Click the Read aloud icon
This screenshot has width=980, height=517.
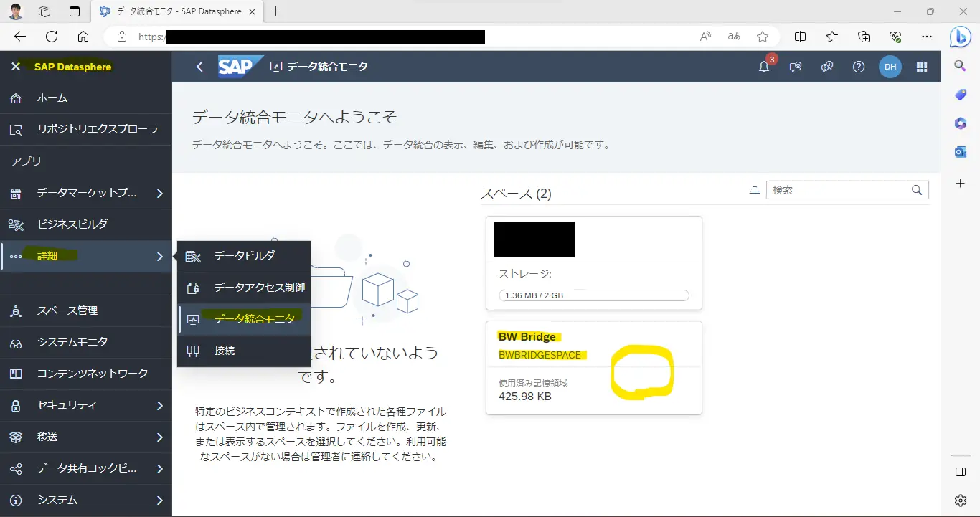[706, 37]
